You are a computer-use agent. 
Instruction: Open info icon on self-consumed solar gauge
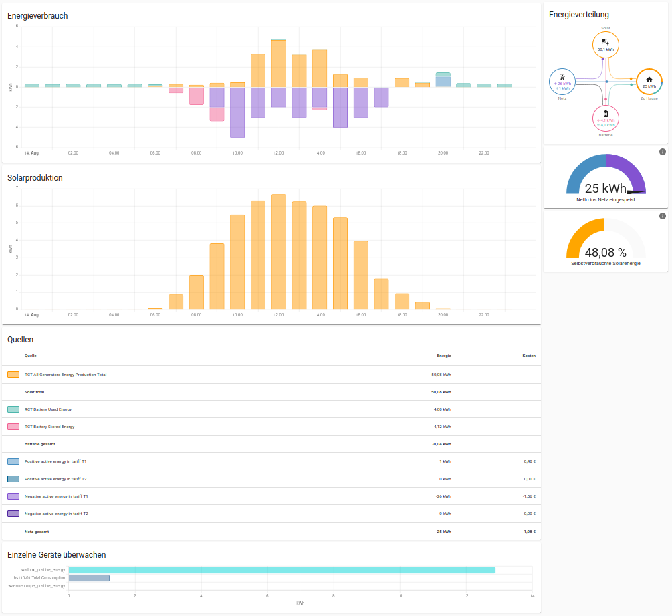pos(663,216)
